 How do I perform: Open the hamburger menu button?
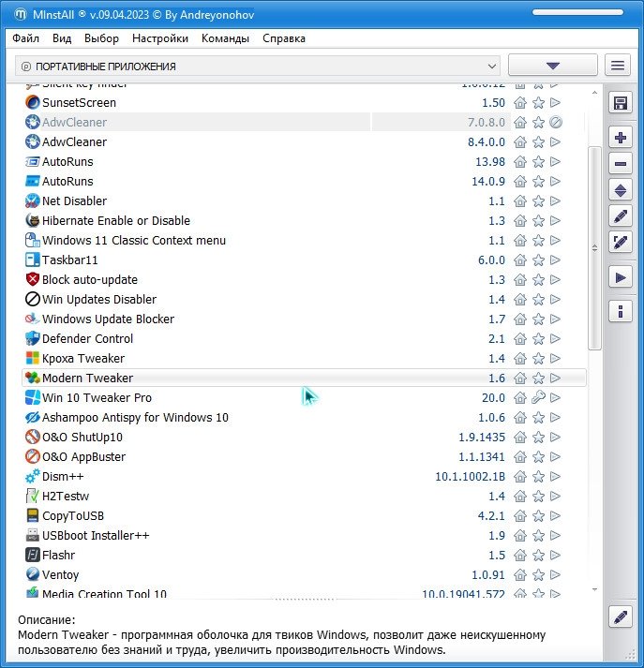coord(618,66)
